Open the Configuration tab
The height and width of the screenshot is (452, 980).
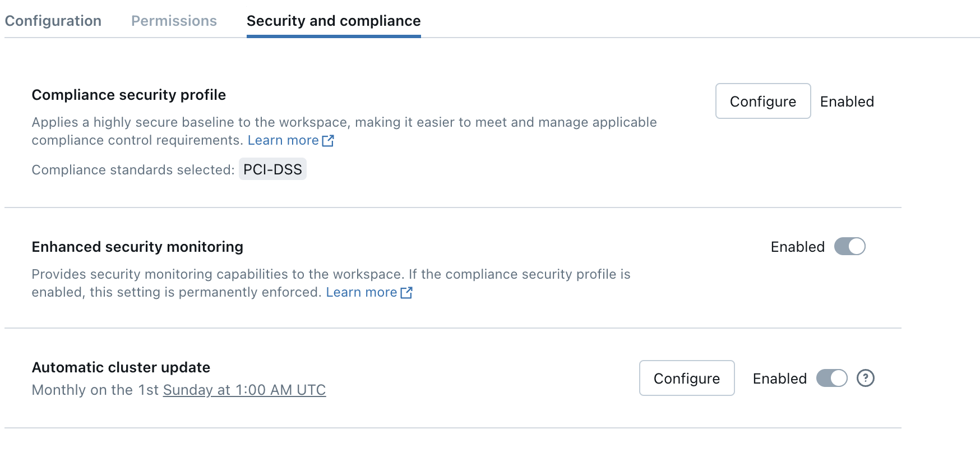[53, 21]
